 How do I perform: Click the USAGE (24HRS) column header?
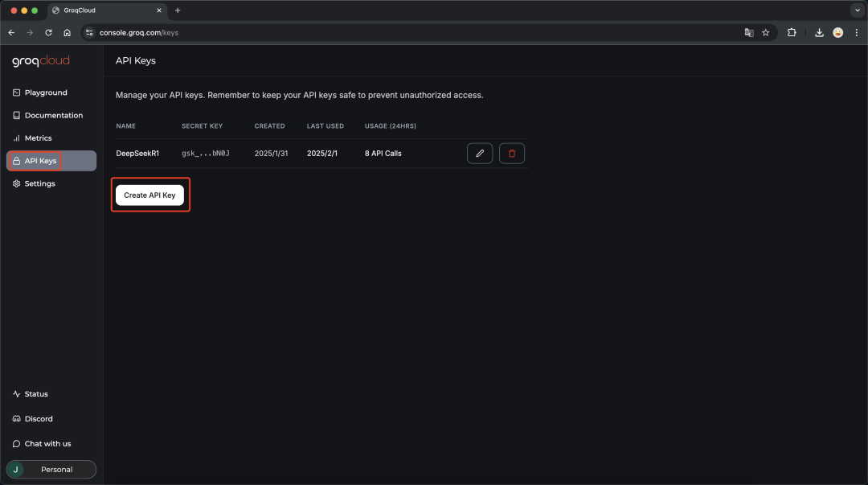pos(391,126)
